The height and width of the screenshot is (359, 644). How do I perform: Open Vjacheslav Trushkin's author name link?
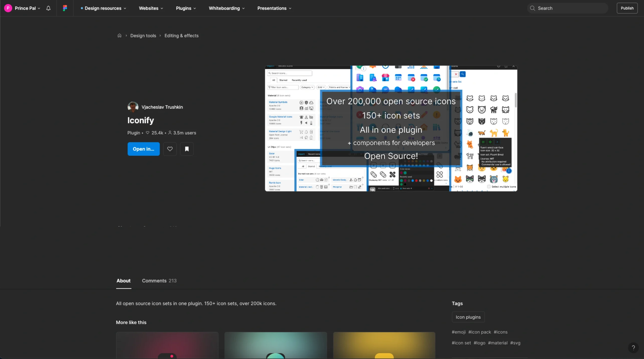(162, 107)
